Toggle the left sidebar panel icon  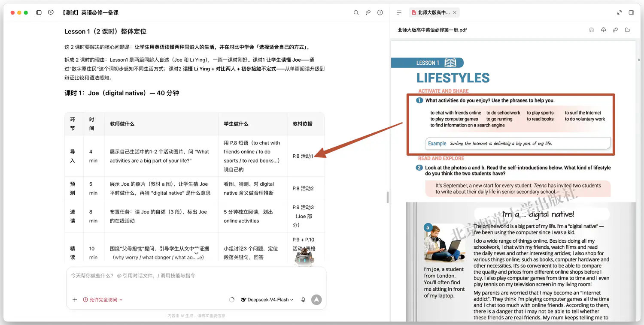[39, 13]
